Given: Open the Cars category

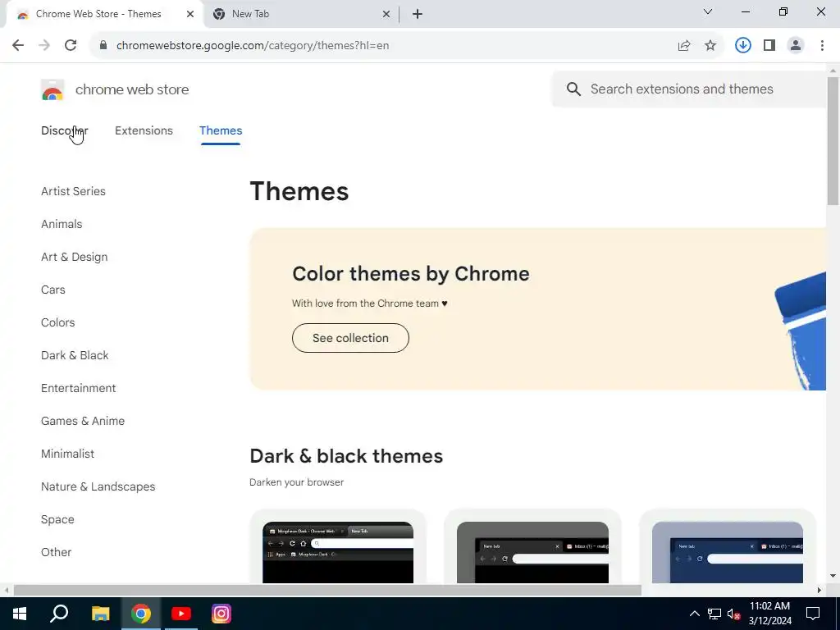Looking at the screenshot, I should pos(53,290).
